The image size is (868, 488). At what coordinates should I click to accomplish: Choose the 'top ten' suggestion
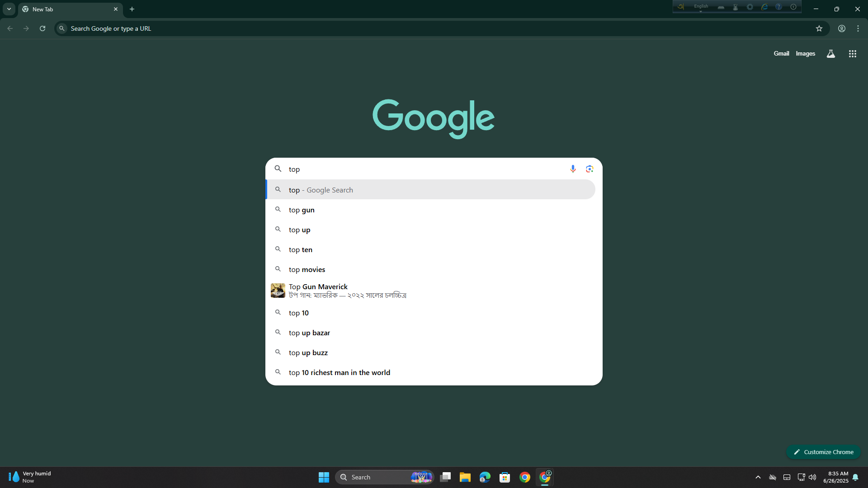pyautogui.click(x=430, y=249)
